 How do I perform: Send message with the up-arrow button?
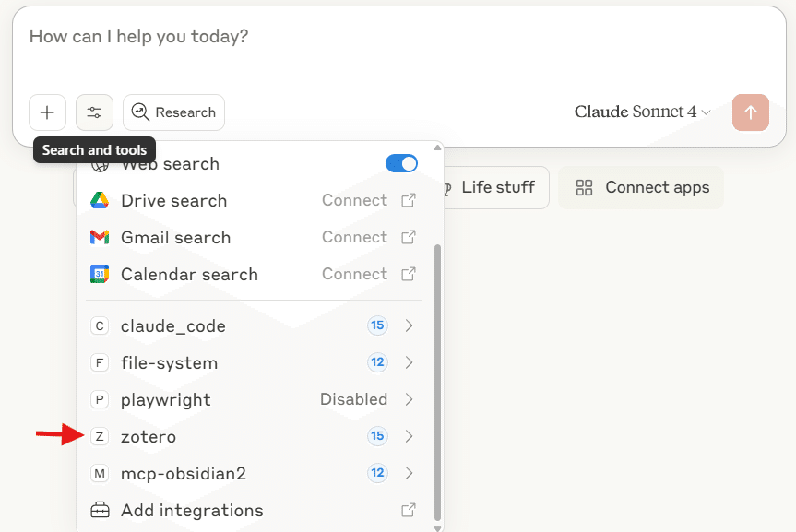click(750, 112)
